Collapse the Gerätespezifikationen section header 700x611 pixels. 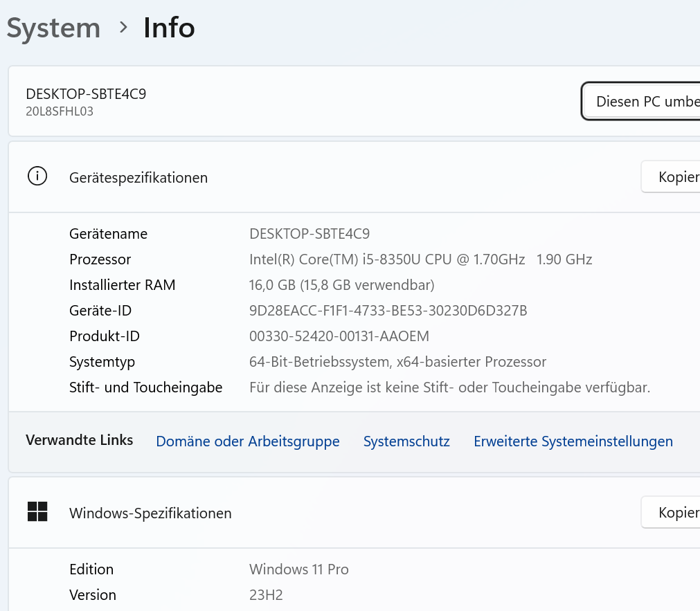[355, 177]
